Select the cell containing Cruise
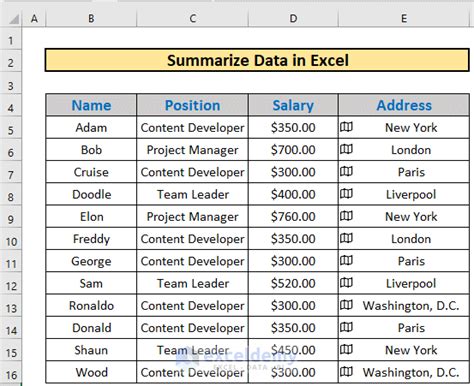The height and width of the screenshot is (386, 474). click(91, 172)
